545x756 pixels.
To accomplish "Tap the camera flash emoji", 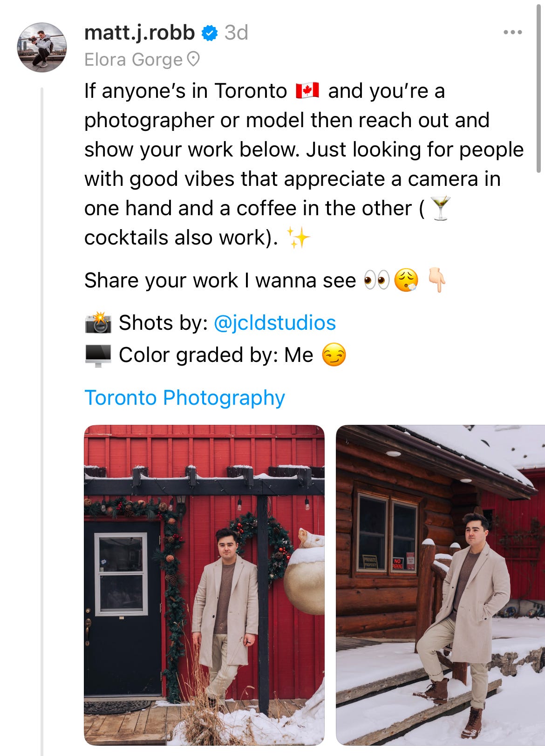I will pos(98,323).
